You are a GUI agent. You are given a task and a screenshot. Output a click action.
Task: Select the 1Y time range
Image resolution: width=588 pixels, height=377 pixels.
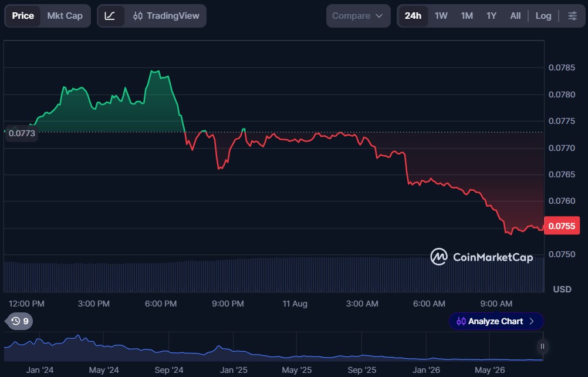(491, 16)
